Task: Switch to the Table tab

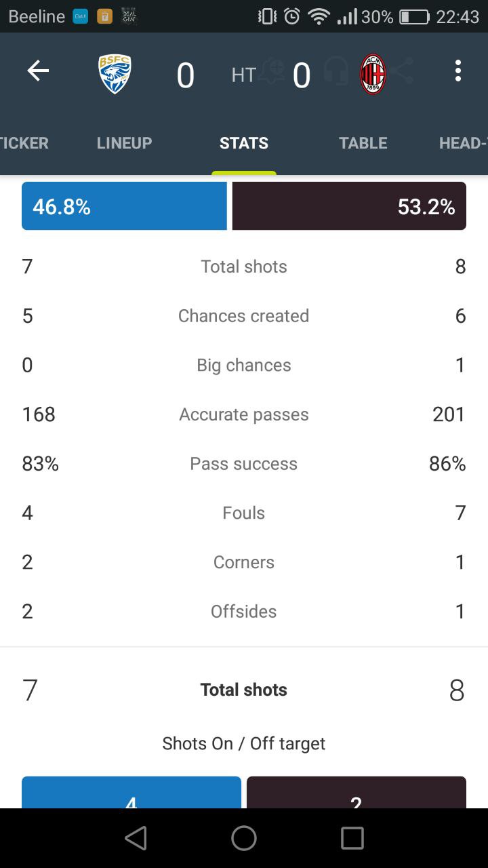Action: click(363, 143)
